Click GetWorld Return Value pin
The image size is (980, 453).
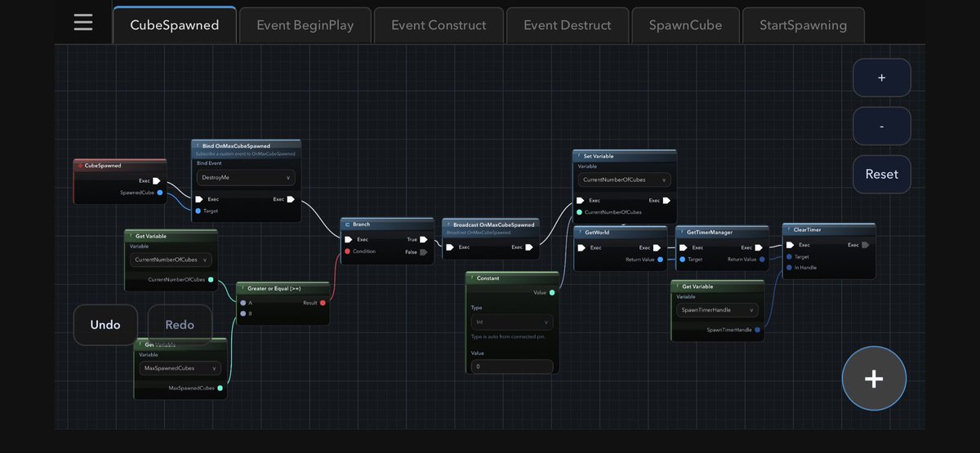660,260
